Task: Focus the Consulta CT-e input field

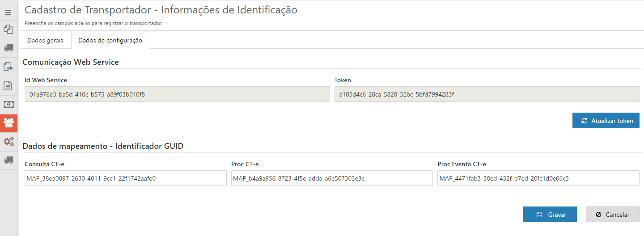Action: click(126, 178)
